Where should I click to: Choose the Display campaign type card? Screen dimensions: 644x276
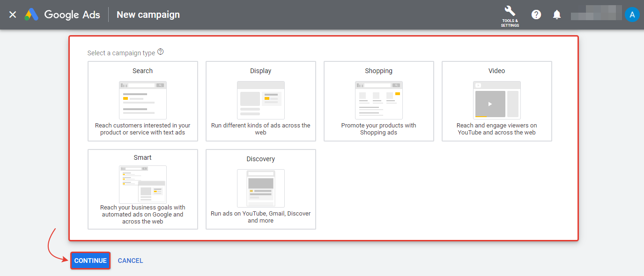[x=261, y=101]
